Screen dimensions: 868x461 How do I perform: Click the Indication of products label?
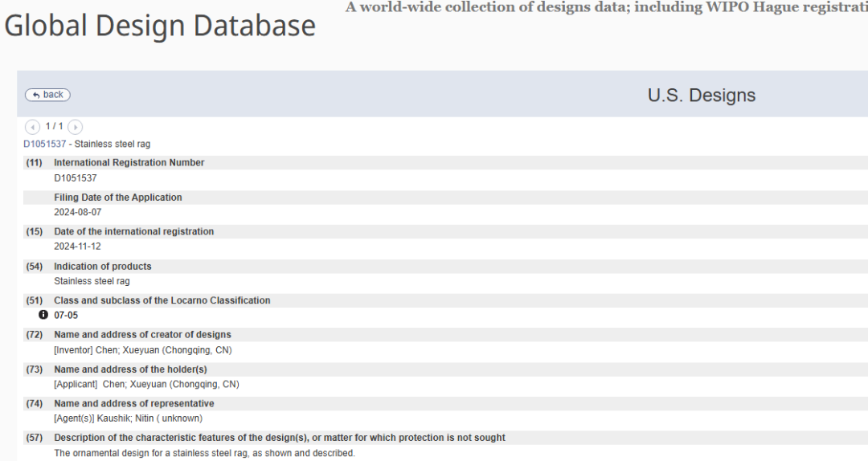[x=102, y=267]
